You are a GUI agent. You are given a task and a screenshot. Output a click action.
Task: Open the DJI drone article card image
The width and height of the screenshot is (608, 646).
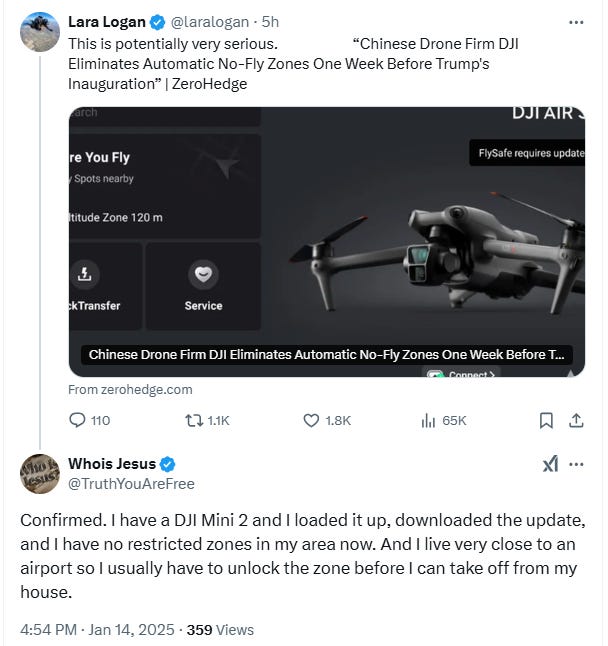(x=326, y=240)
